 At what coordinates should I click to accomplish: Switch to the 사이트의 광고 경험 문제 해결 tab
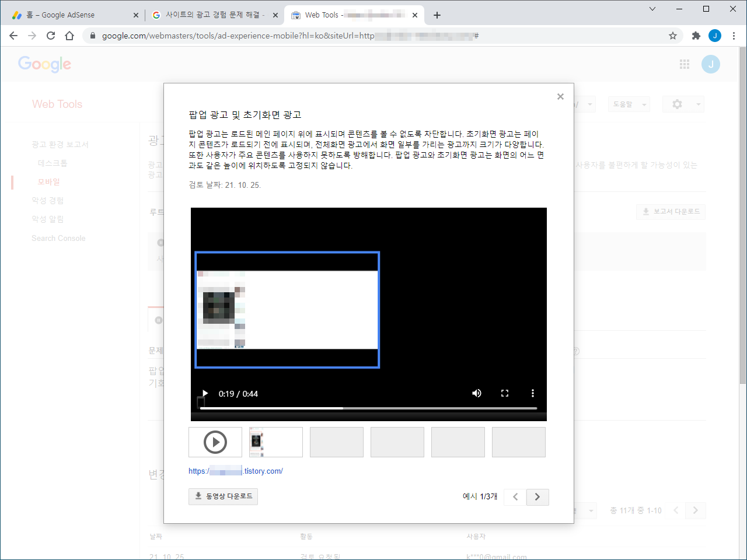tap(215, 15)
